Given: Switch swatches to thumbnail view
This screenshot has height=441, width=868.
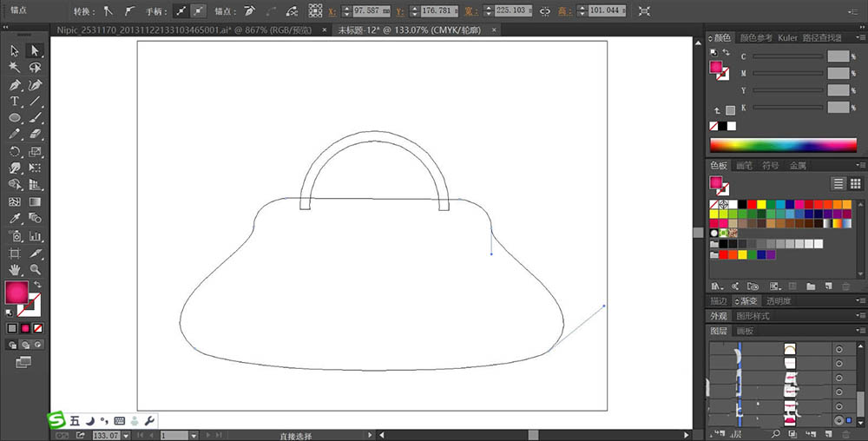Looking at the screenshot, I should click(x=855, y=183).
